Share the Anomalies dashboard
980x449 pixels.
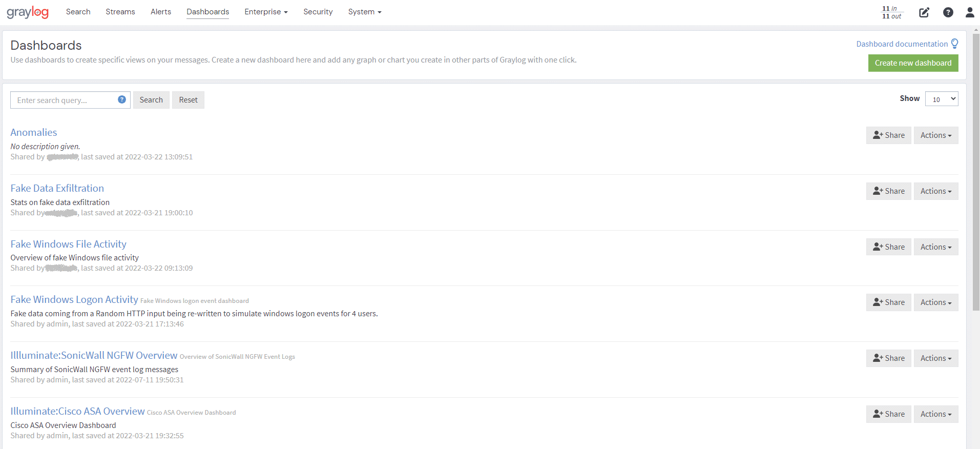(x=888, y=135)
